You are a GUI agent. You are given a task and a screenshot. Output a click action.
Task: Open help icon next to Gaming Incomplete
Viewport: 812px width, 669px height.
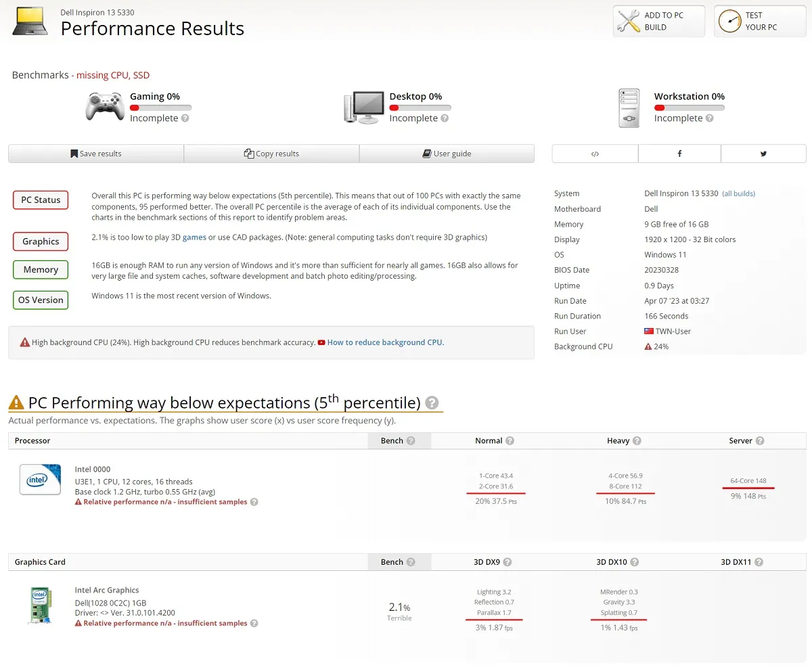point(185,118)
